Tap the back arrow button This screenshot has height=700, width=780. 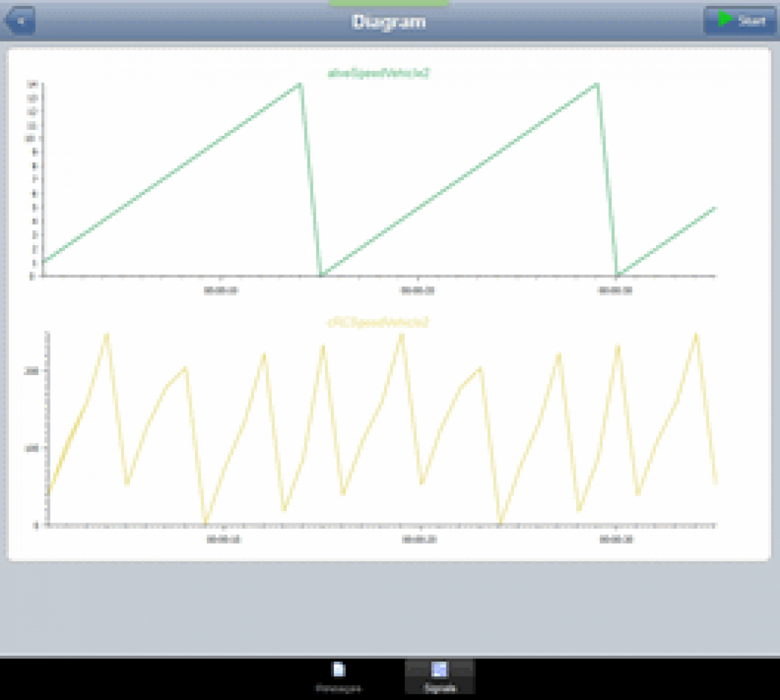[20, 21]
